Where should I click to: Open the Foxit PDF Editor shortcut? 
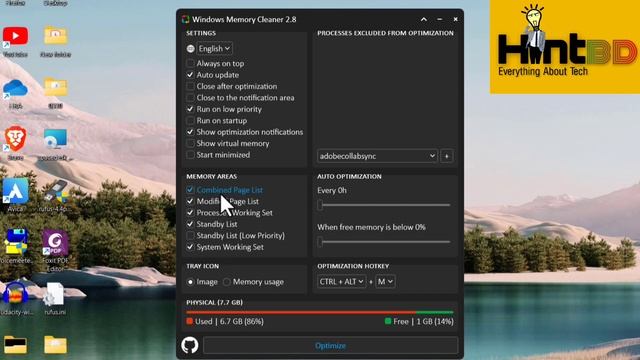pos(55,242)
